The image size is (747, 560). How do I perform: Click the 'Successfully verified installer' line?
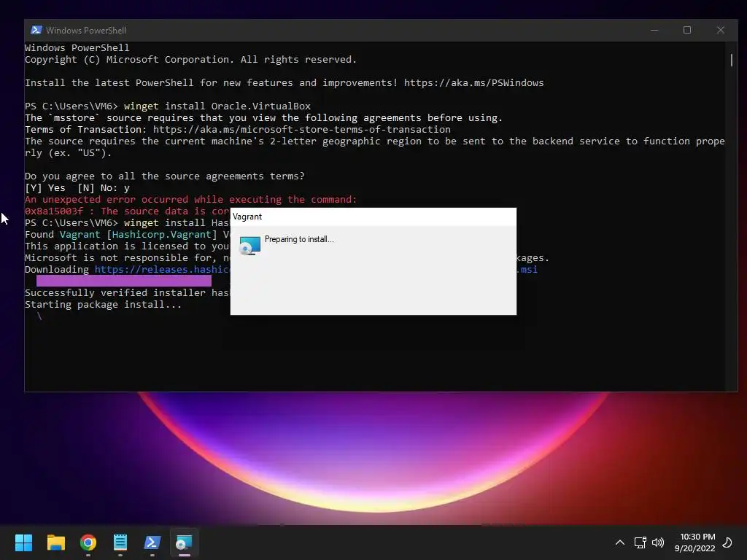tap(127, 293)
